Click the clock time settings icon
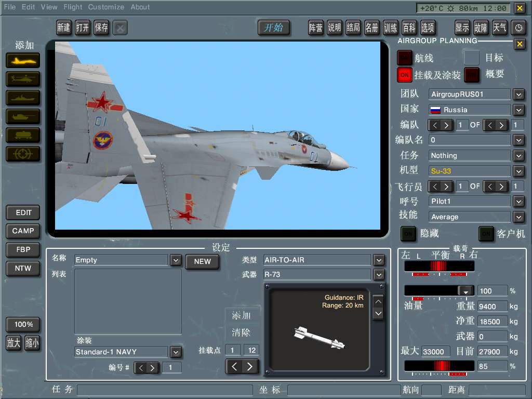Image resolution: width=532 pixels, height=399 pixels. coord(518,28)
